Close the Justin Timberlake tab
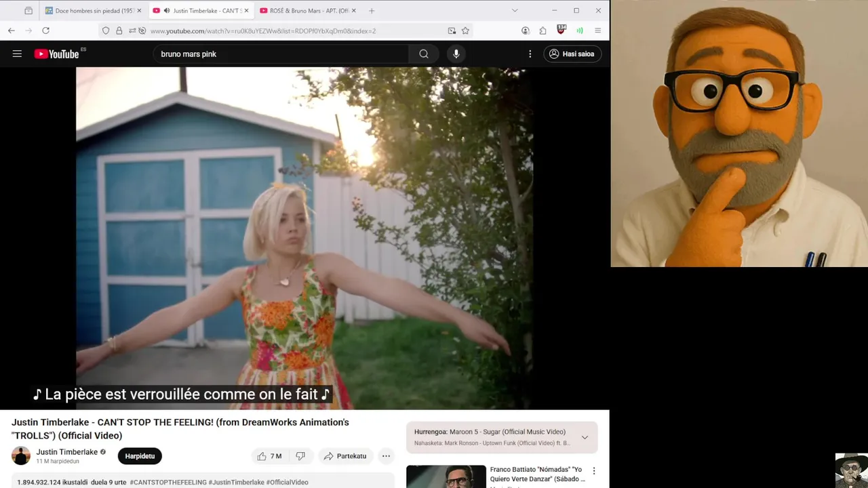Image resolution: width=868 pixels, height=488 pixels. pyautogui.click(x=245, y=11)
